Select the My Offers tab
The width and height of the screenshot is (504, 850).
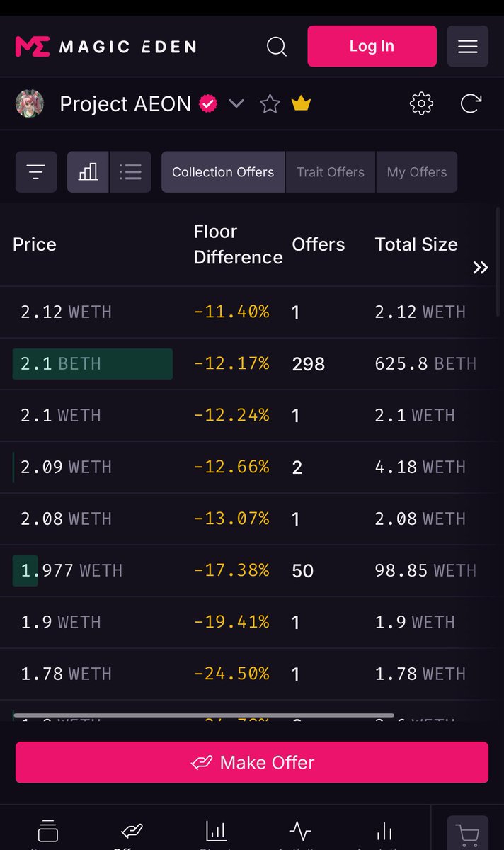pos(417,172)
